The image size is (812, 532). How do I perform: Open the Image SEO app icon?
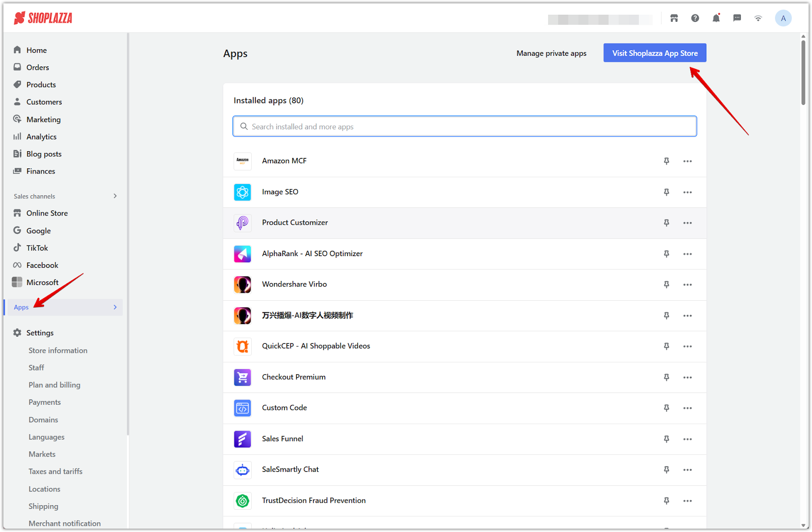pyautogui.click(x=243, y=192)
